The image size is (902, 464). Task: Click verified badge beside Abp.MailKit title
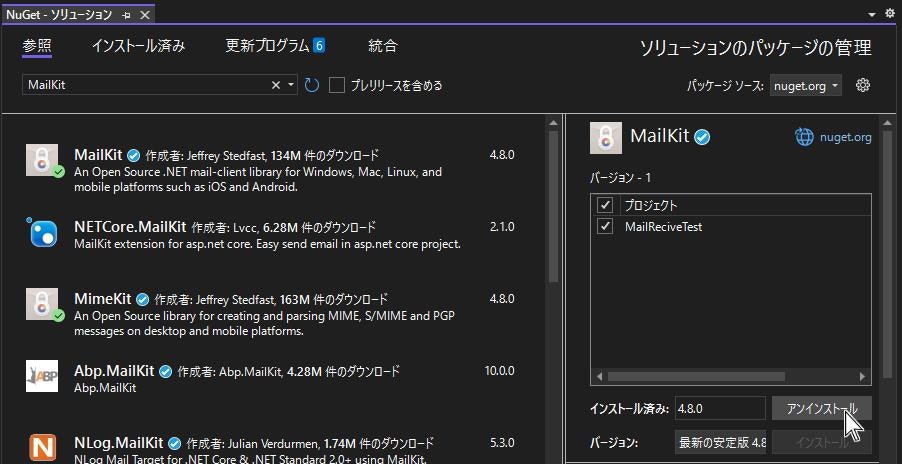(x=165, y=372)
